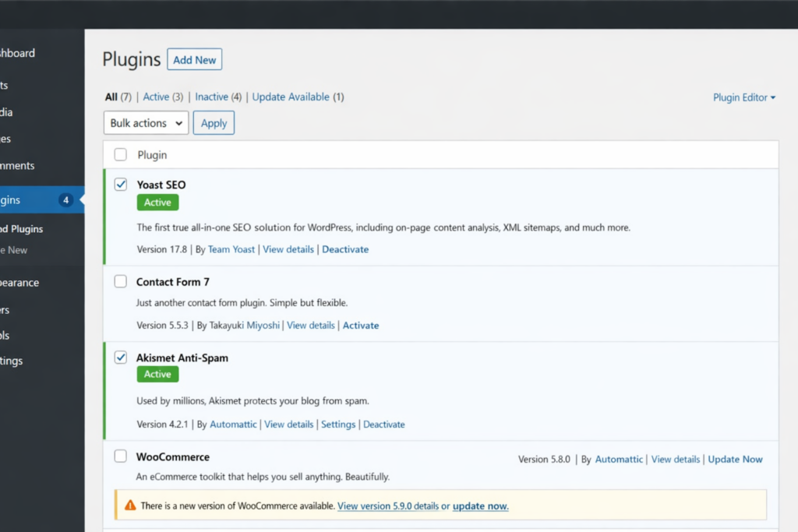Uncheck the Yoast SEO checkbox
Screen dimensions: 798x532
coord(121,185)
